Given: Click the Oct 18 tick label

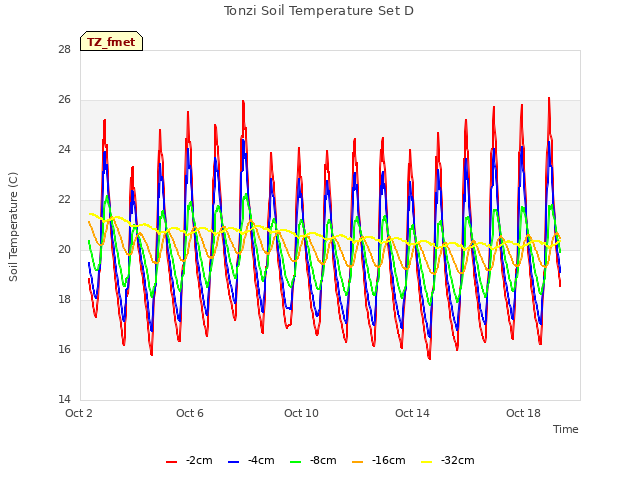Looking at the screenshot, I should click(523, 413).
